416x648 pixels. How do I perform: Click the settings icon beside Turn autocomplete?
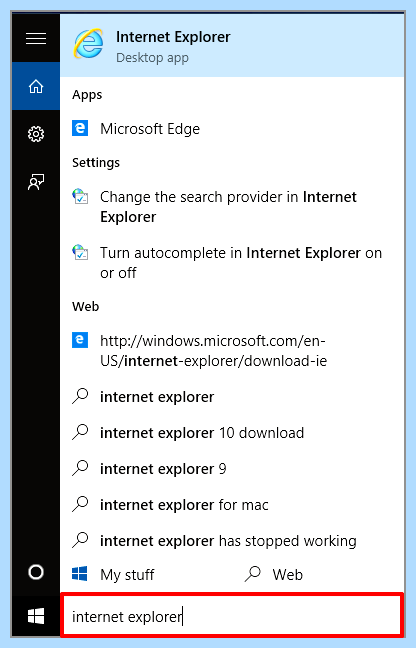[x=80, y=252]
